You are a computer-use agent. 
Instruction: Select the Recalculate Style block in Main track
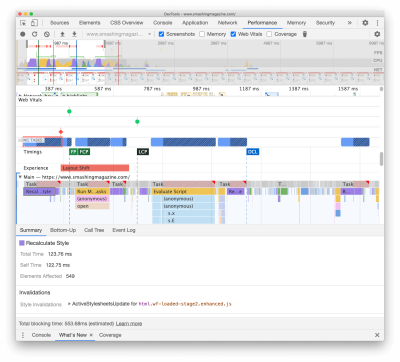39,191
